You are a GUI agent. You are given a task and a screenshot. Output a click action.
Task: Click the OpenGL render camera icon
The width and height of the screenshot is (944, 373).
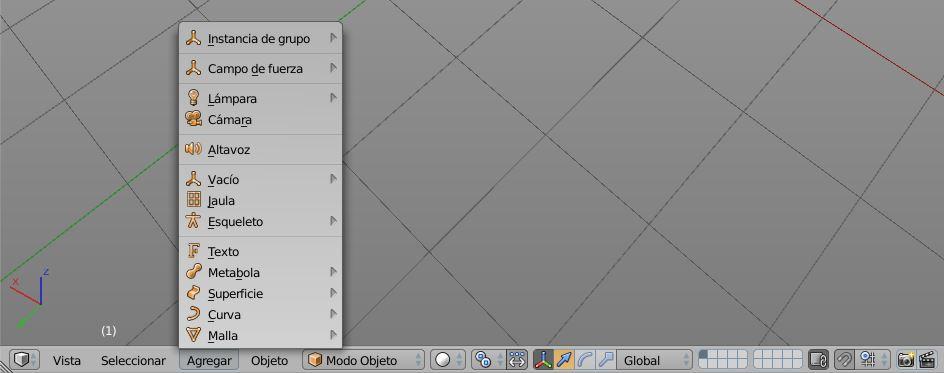point(905,360)
